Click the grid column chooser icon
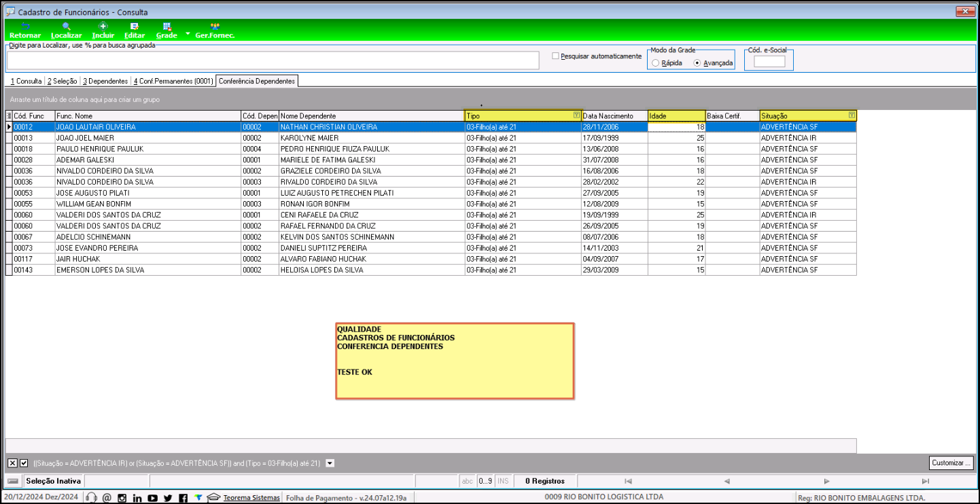 (9, 116)
